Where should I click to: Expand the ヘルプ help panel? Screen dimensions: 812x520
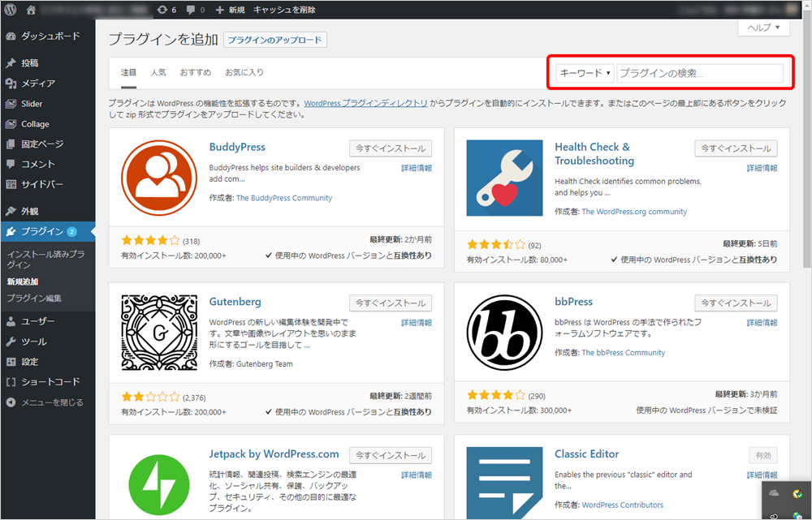(763, 28)
